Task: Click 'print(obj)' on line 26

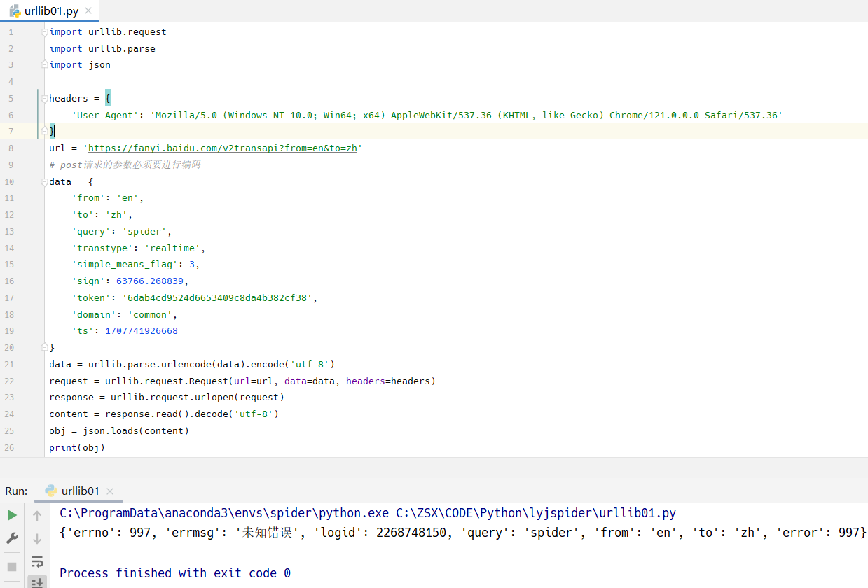Action: 77,448
